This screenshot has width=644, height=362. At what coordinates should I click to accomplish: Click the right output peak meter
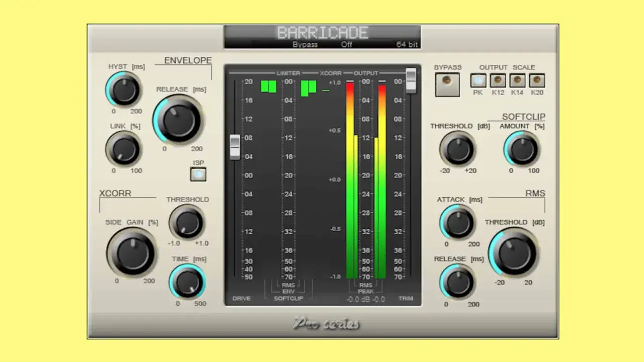click(382, 180)
